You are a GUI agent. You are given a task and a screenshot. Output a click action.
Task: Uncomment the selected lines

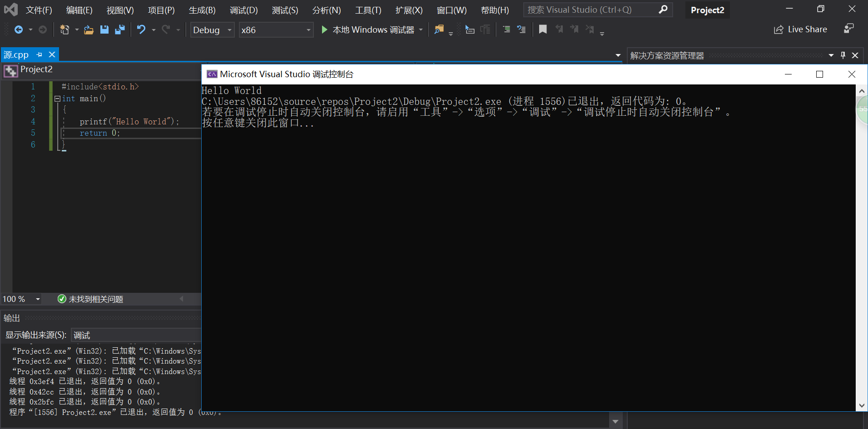click(521, 30)
